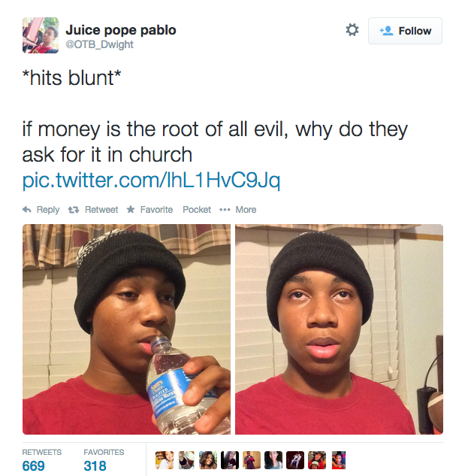Open Juice pope pablo's profile avatar
The height and width of the screenshot is (476, 468).
[x=41, y=35]
